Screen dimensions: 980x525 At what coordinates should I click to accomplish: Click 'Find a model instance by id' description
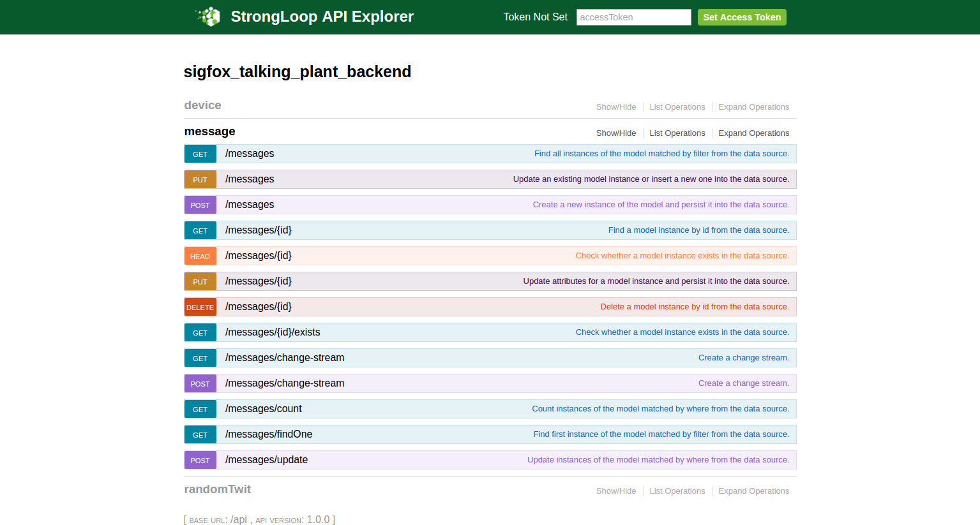pos(698,230)
